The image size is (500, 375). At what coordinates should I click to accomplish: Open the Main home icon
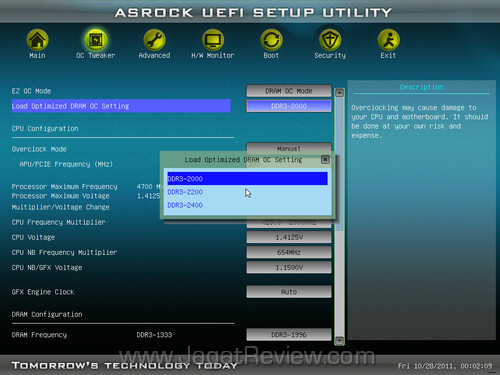(x=37, y=40)
